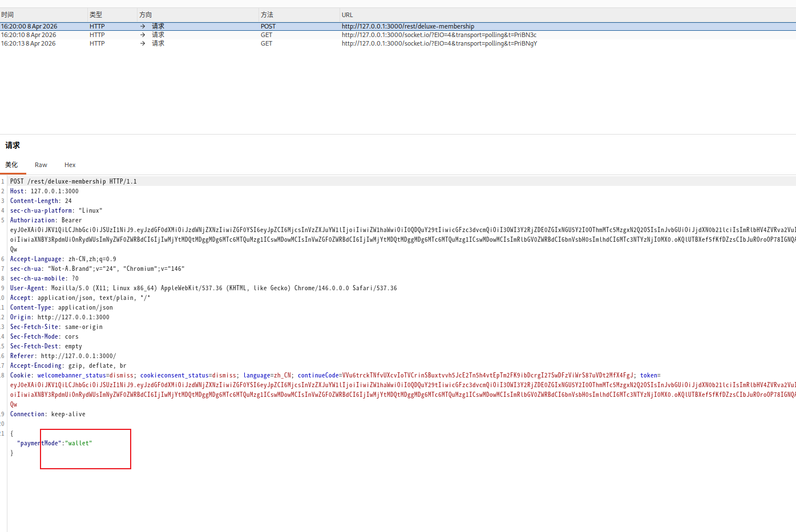796x532 pixels.
Task: Click the welcomebanner_status=dismiss cookie
Action: pos(86,375)
